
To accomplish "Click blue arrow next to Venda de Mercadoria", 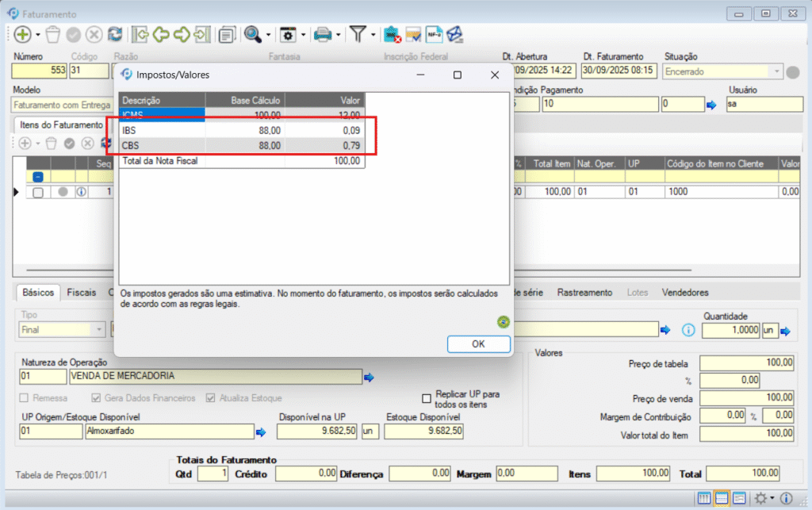I will (369, 377).
